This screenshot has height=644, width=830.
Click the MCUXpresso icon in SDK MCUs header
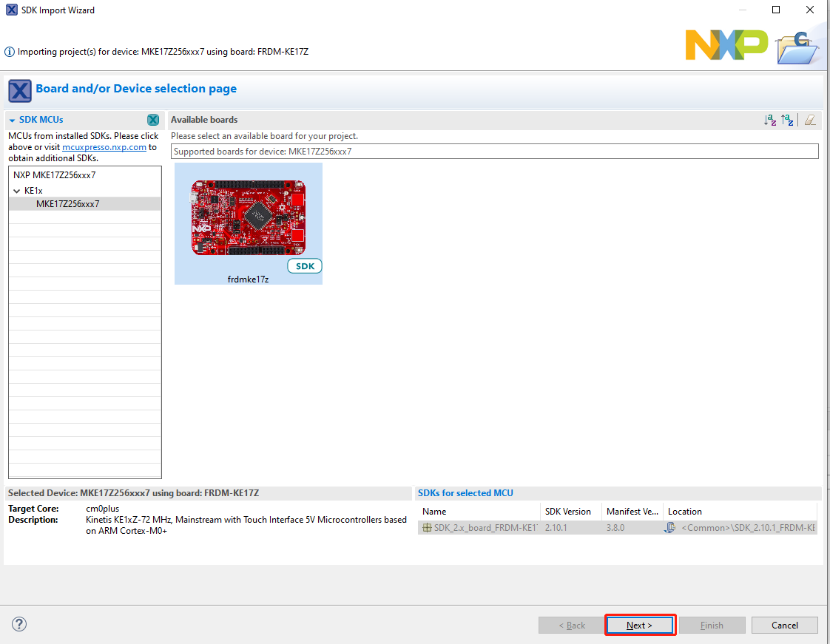coord(152,120)
